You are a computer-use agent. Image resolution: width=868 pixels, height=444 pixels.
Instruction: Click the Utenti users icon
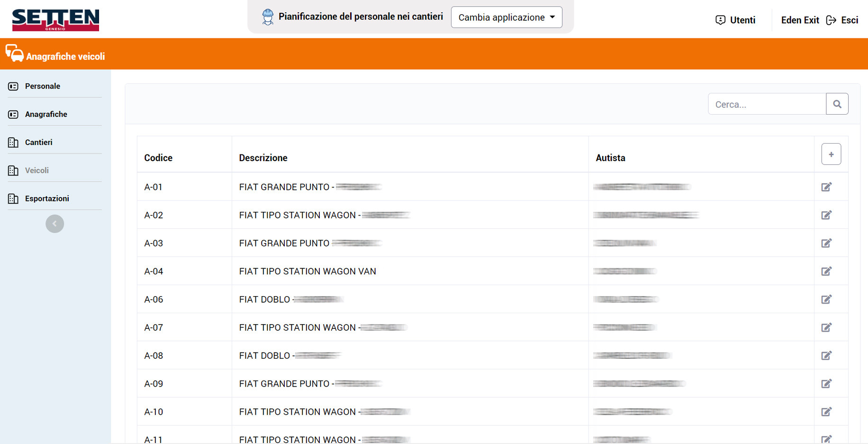(x=720, y=20)
